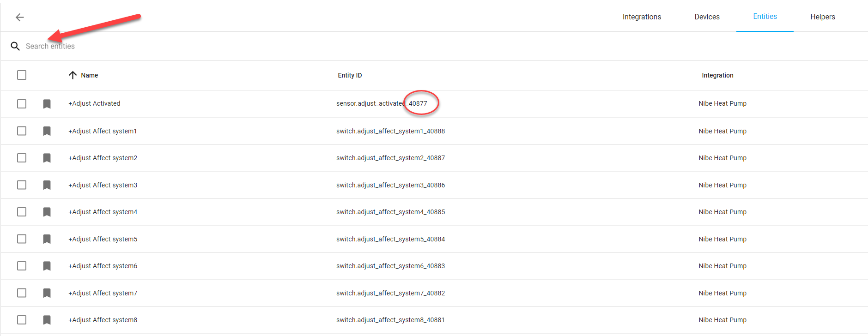Check the box for +Adjust Affect system1
Viewport: 868px width, 336px height.
[x=22, y=131]
